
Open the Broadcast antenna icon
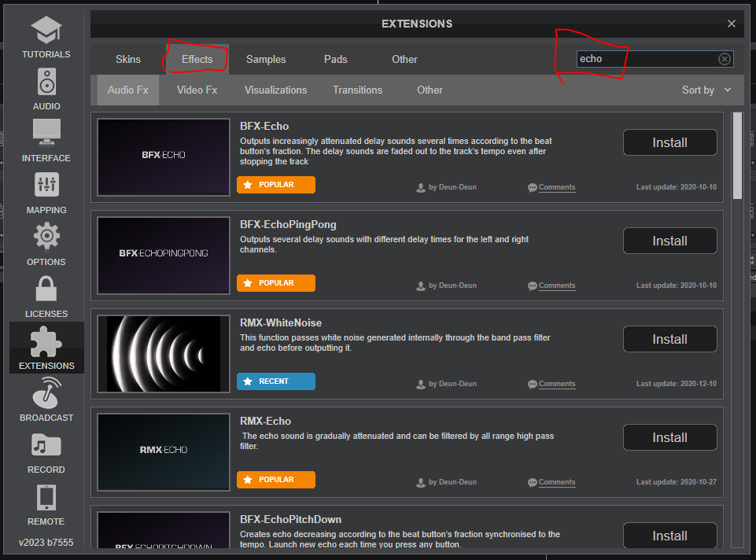46,392
